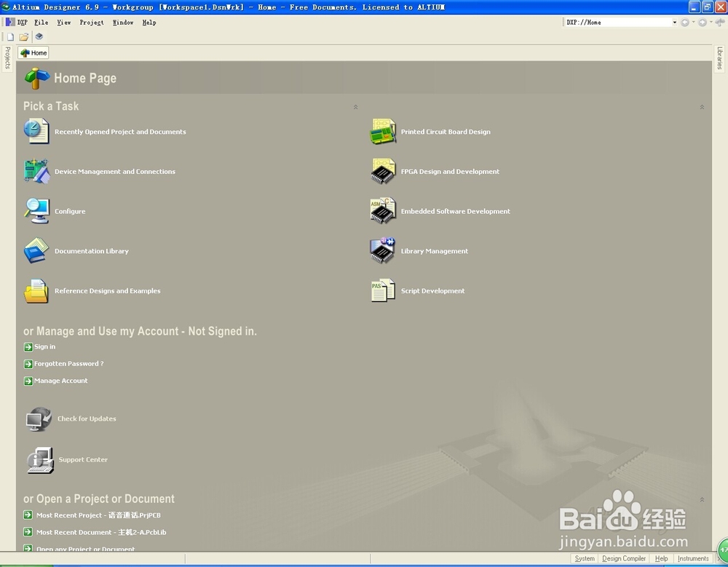Click Printed Circuit Board Design text

446,132
